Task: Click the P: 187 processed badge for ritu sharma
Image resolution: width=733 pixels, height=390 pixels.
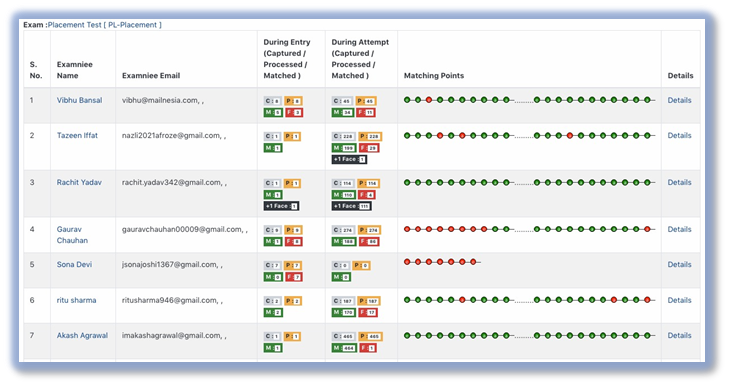Action: (x=369, y=301)
